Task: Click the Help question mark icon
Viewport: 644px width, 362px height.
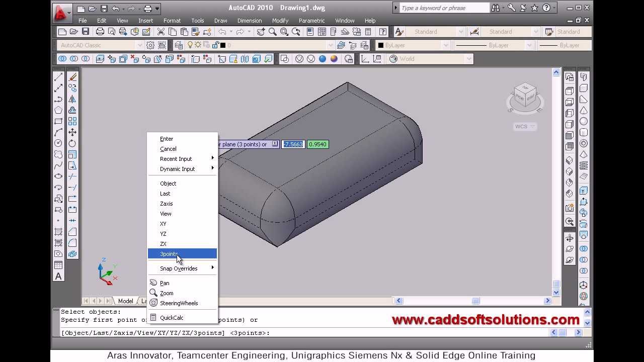Action: 384,32
